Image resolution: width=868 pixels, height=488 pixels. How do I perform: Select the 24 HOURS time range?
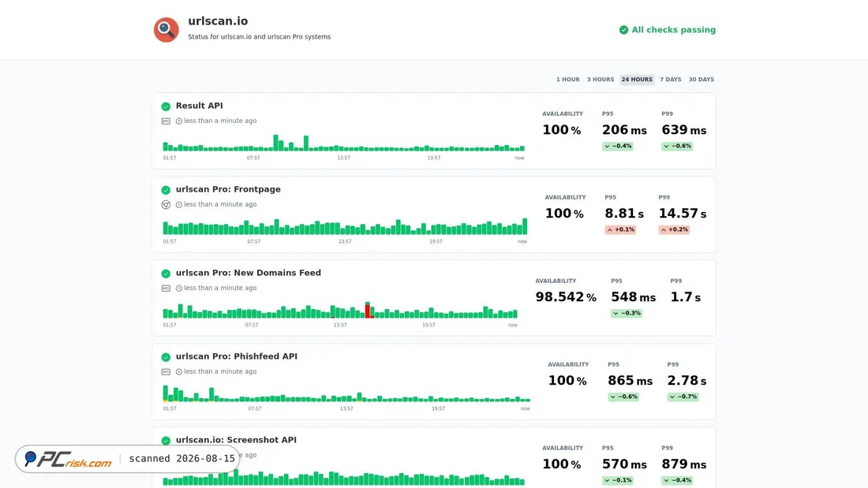(637, 80)
